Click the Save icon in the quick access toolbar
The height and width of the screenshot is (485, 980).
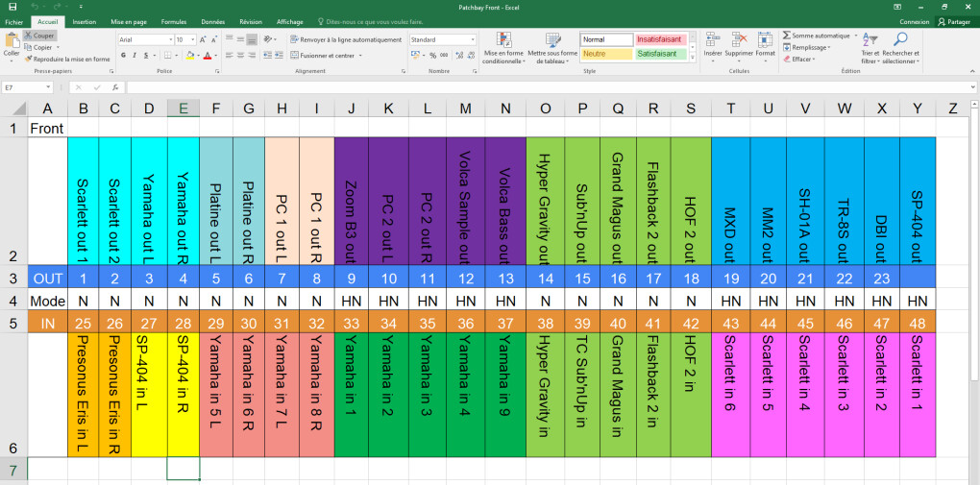[12, 7]
